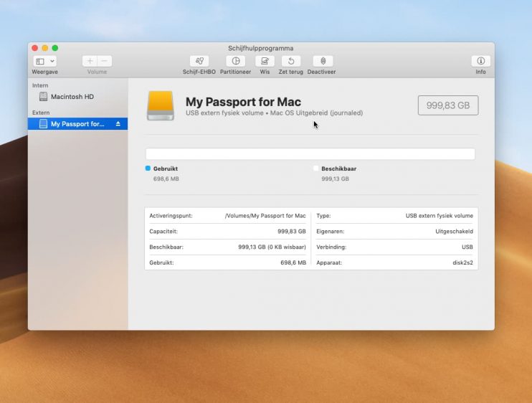The image size is (532, 403).
Task: Click the large yellow external drive icon
Action: [x=161, y=105]
